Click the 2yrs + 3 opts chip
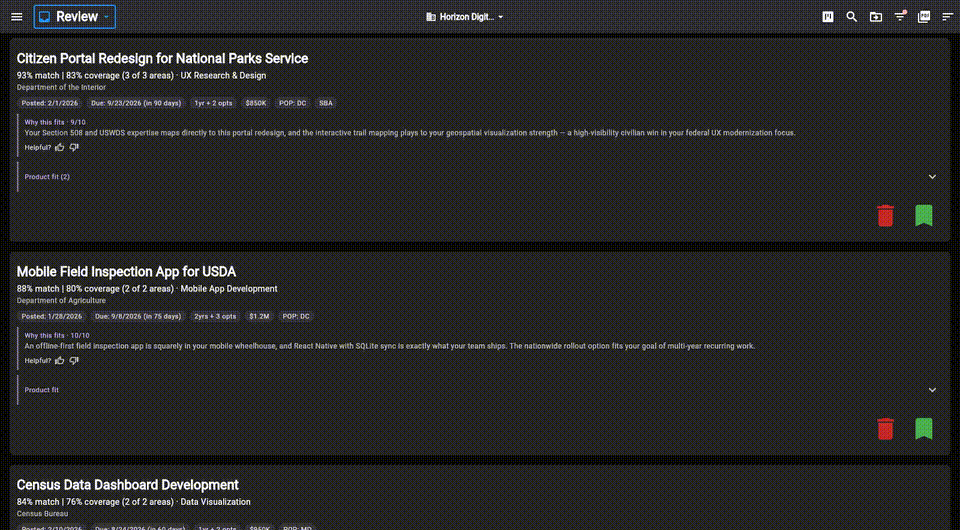The height and width of the screenshot is (530, 960). (x=215, y=316)
